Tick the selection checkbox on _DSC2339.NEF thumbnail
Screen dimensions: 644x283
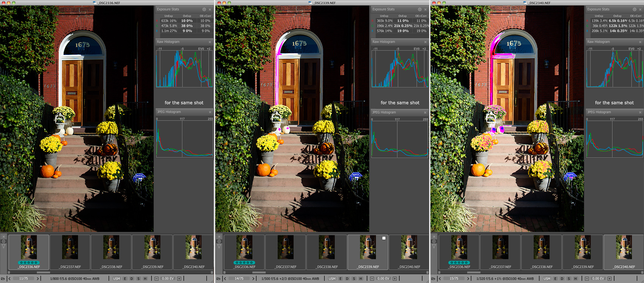click(384, 238)
